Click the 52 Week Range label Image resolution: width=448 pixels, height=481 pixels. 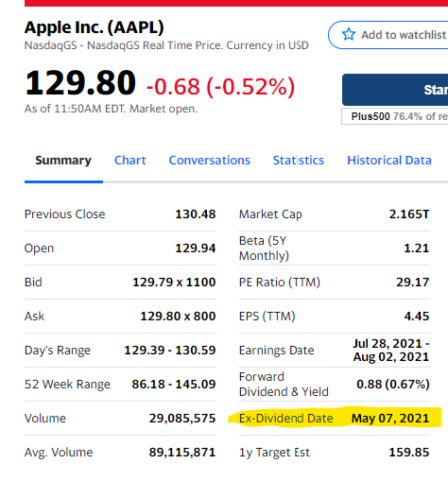[67, 385]
